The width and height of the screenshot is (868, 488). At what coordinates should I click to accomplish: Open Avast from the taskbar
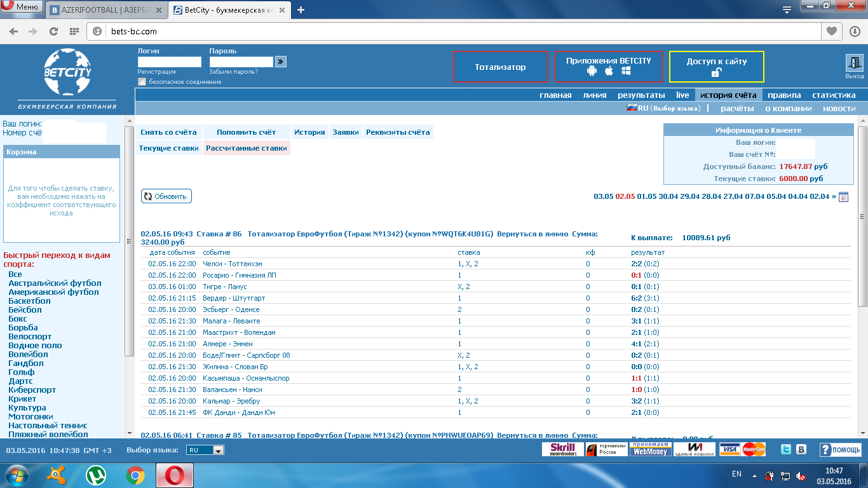point(58,475)
